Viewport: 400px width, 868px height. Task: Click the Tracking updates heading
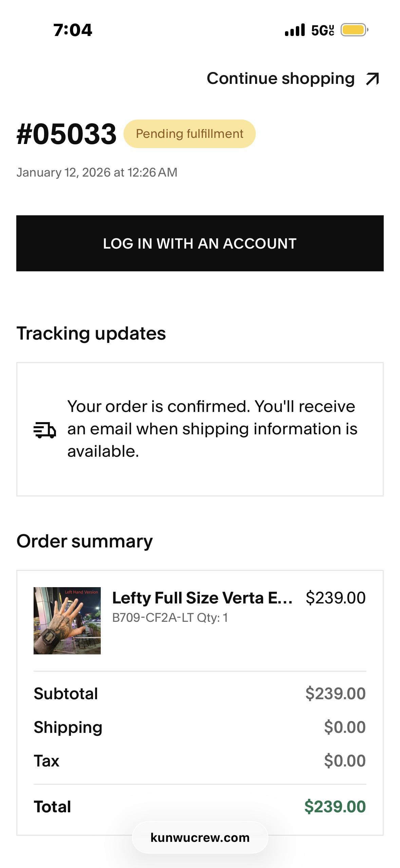(91, 333)
